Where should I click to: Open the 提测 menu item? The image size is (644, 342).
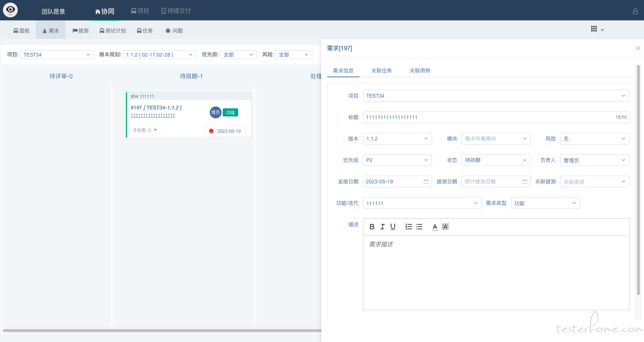pos(80,31)
